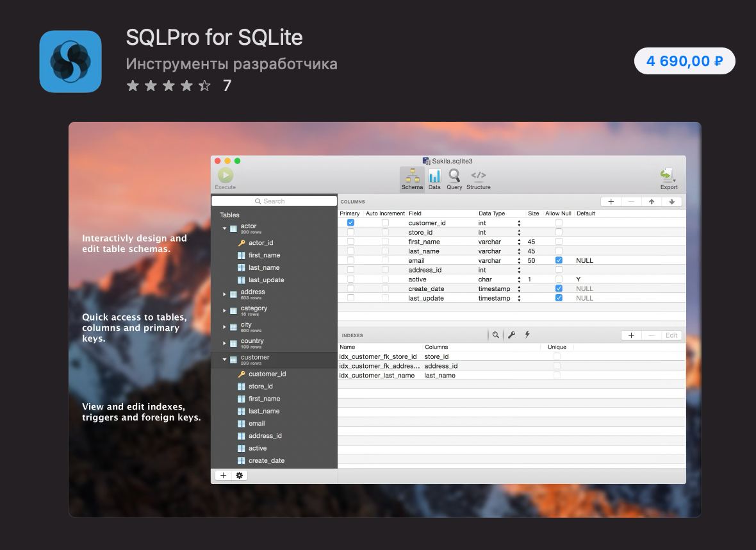Click the first_name field cell in columns
Image resolution: width=756 pixels, height=550 pixels.
pos(423,242)
